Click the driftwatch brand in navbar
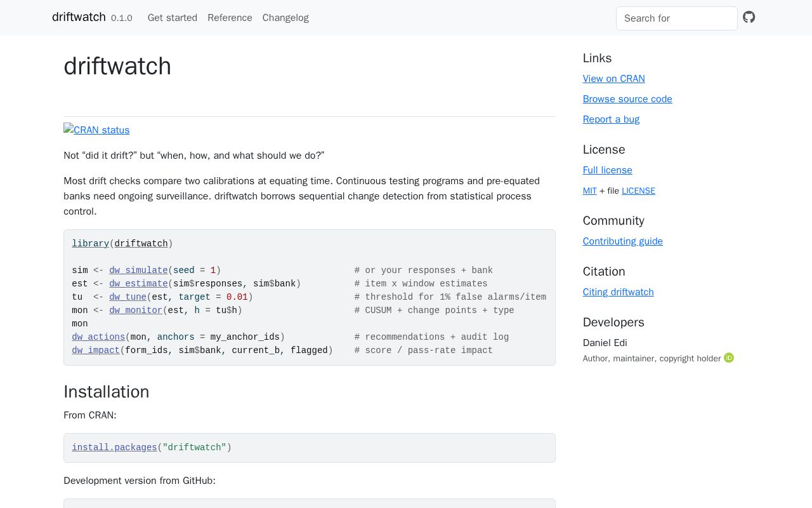 point(79,17)
